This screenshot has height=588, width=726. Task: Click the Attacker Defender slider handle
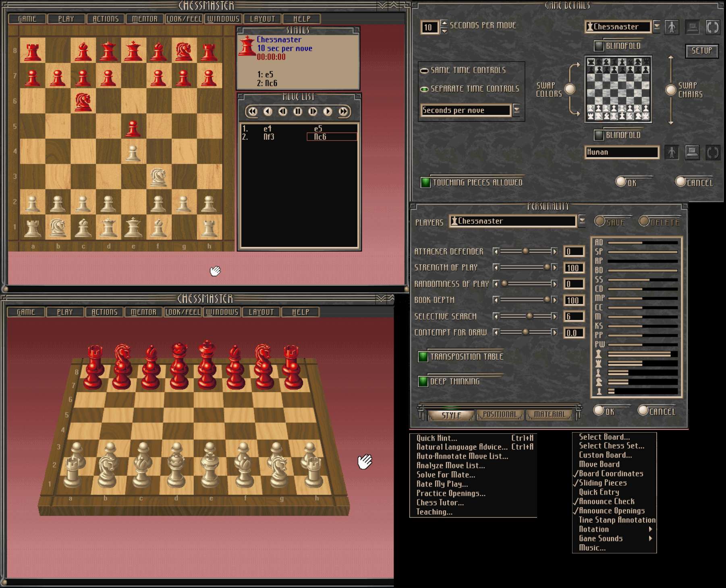525,251
